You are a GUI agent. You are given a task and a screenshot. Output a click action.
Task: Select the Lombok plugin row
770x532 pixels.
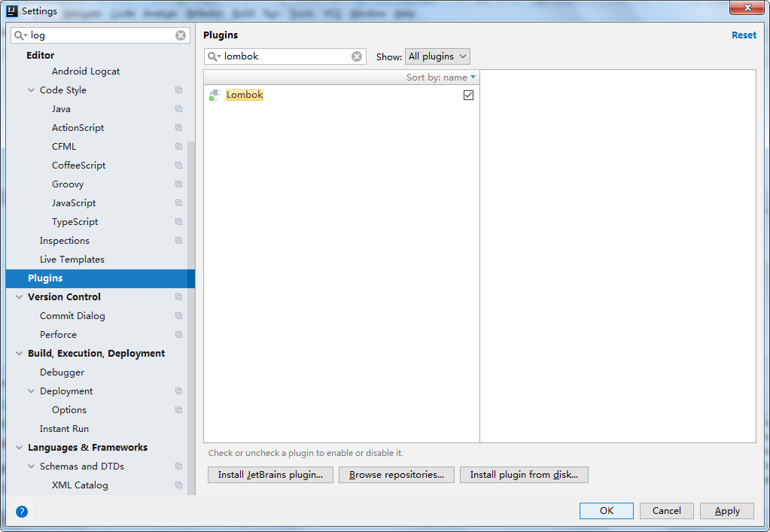coord(341,96)
